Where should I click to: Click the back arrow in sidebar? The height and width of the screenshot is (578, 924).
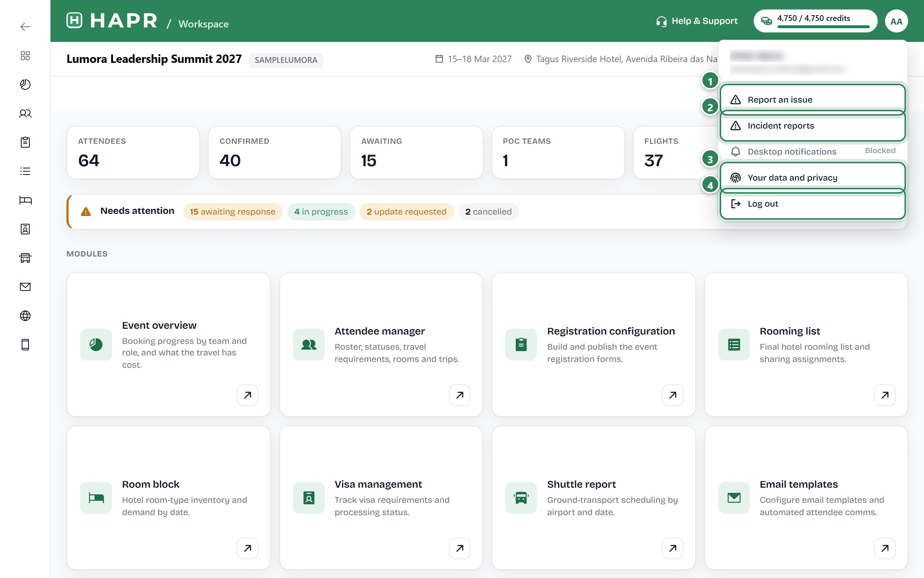coord(25,27)
